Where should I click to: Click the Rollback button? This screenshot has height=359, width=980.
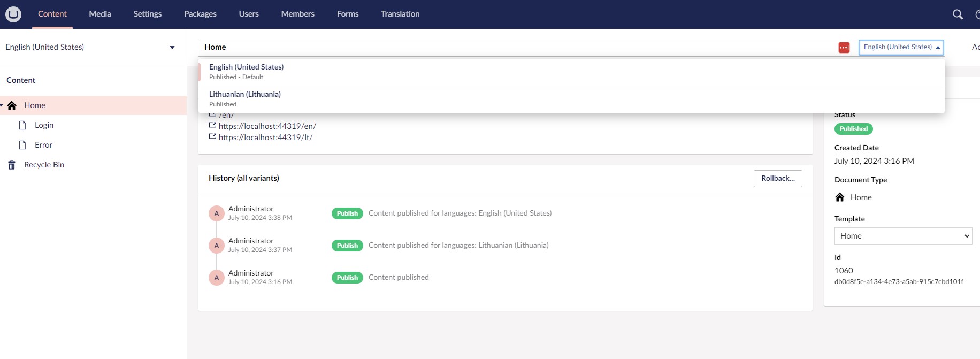[x=777, y=179]
